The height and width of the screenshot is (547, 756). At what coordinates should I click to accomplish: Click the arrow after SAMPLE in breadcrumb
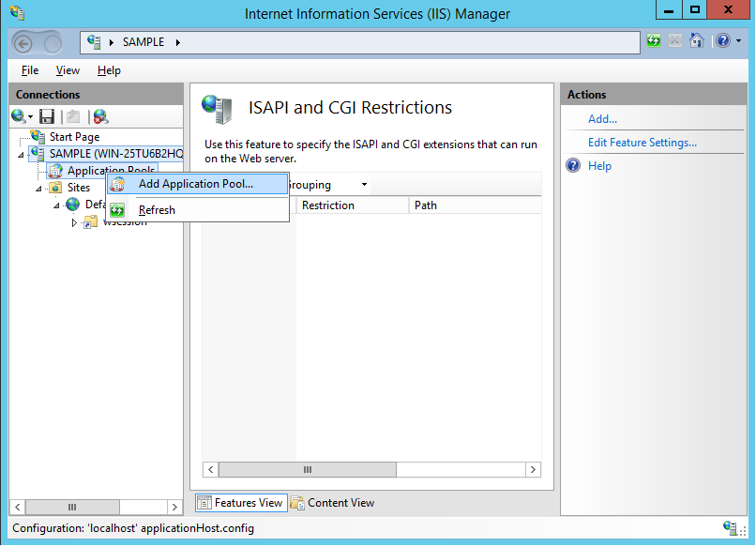point(178,42)
